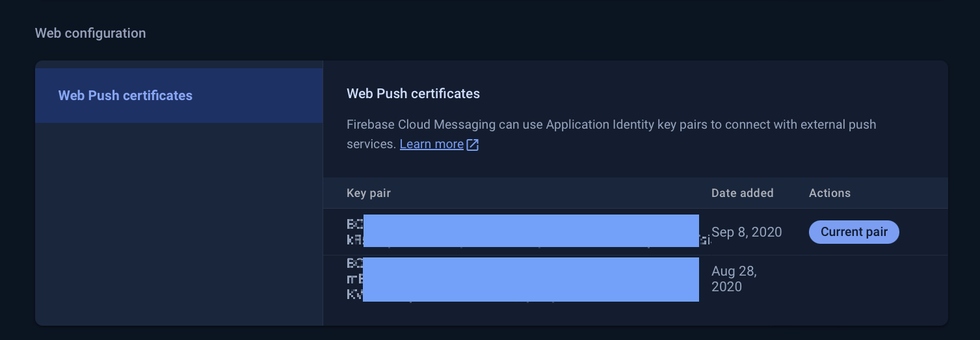
Task: Click the Aug 28, 2020 date cell
Action: tap(734, 278)
